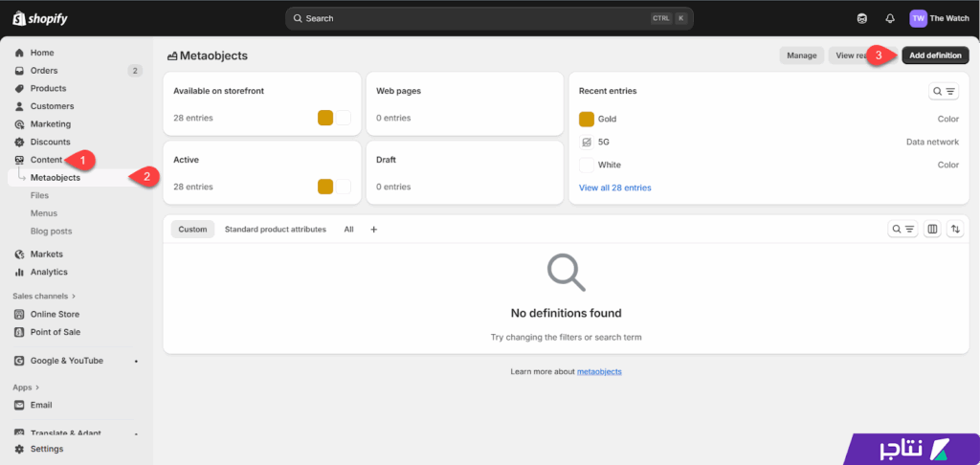Switch to Standard product attributes tab

click(276, 230)
